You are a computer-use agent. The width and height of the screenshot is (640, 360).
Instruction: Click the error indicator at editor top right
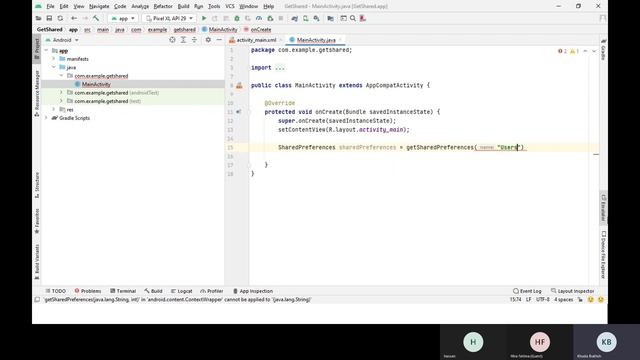(x=562, y=51)
